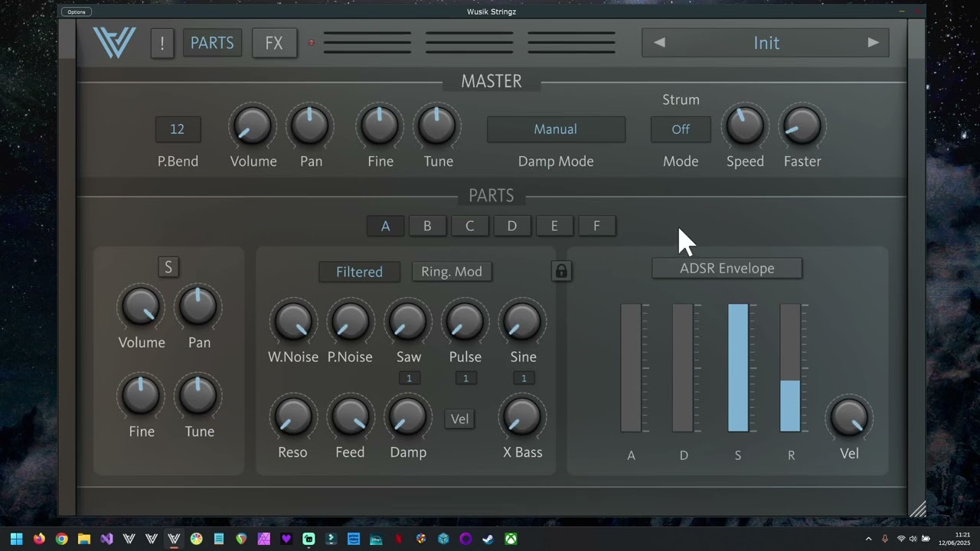Enable the Filtered mode toggle
This screenshot has height=551, width=980.
point(359,272)
